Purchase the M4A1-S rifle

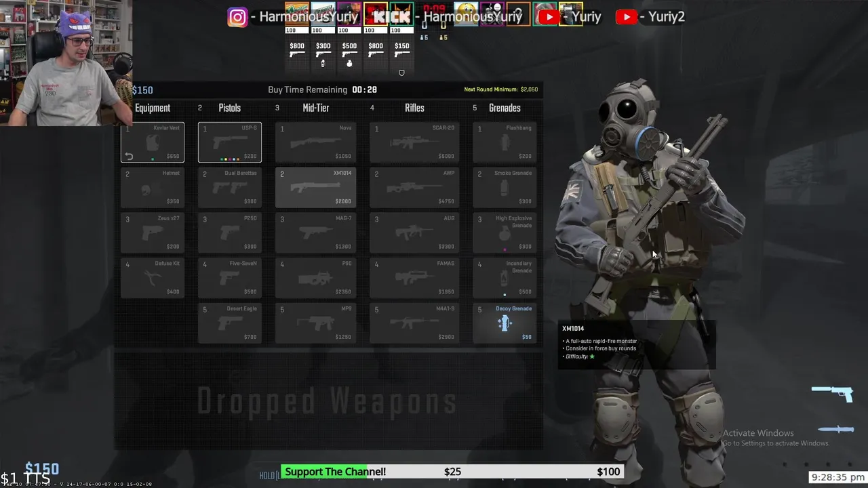click(414, 323)
